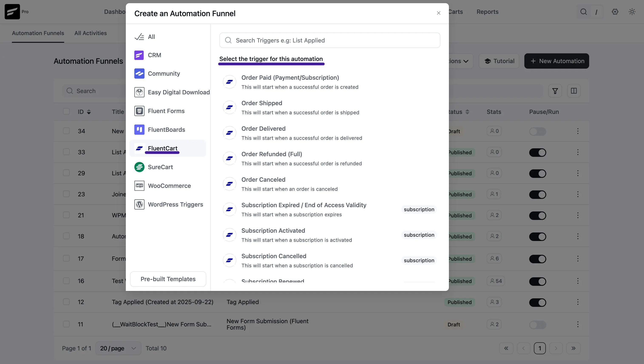
Task: Open the column settings icon
Action: (x=574, y=91)
